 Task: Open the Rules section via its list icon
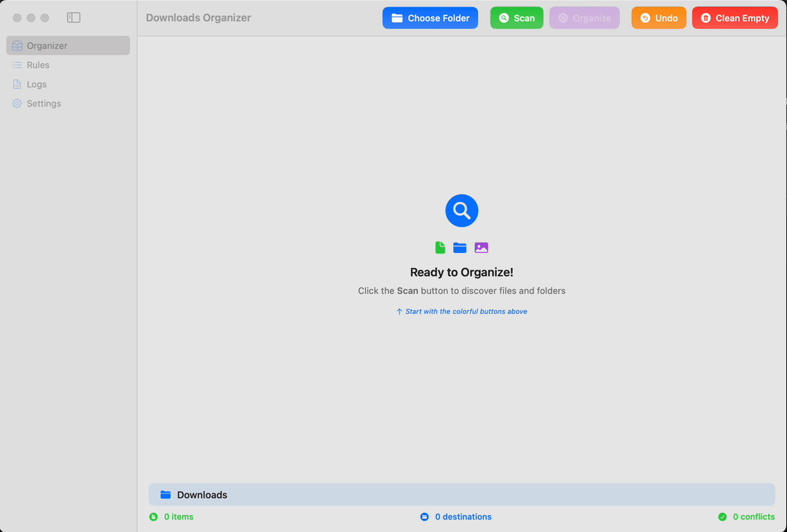tap(16, 65)
